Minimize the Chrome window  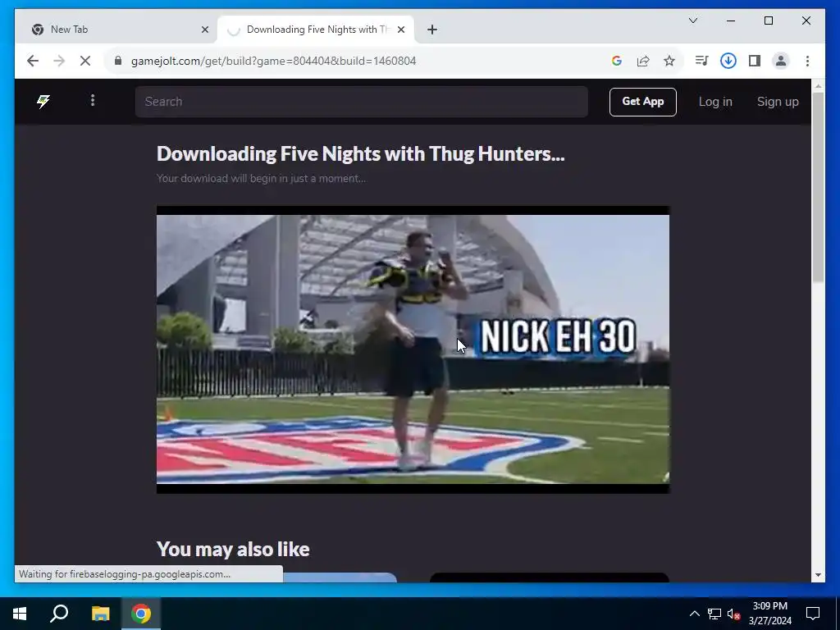731,21
